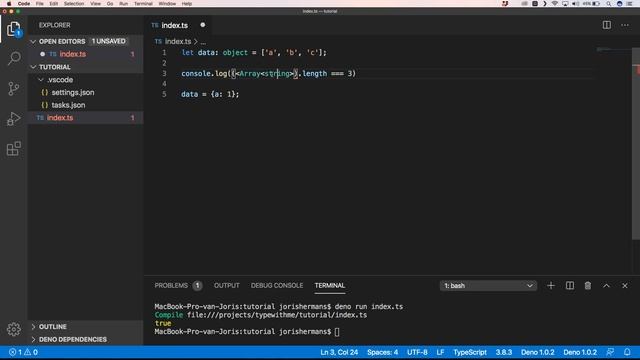The width and height of the screenshot is (640, 360).
Task: Click the terminal prompt input line
Action: pyautogui.click(x=247, y=332)
